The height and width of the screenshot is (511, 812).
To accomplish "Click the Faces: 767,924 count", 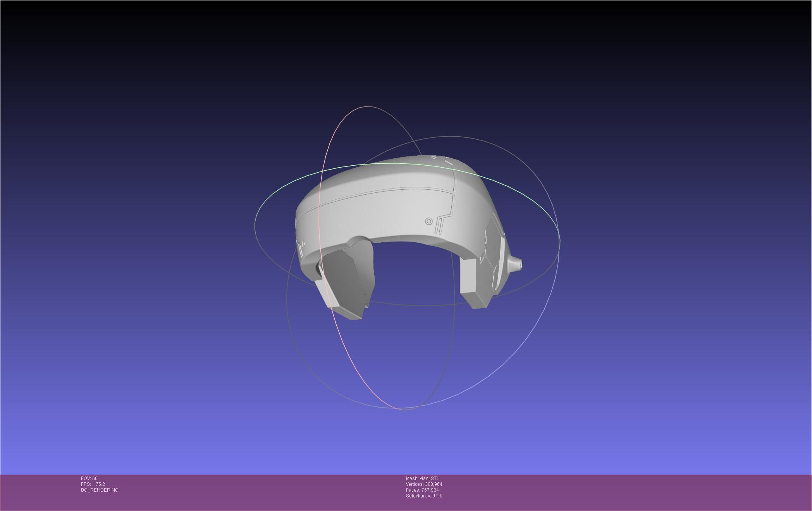I will point(422,490).
